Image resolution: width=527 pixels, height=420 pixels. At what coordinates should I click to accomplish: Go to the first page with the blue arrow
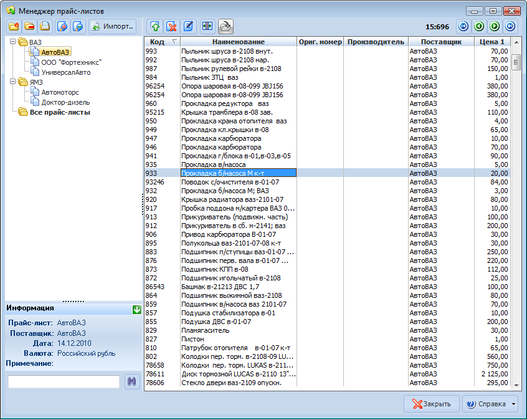point(463,26)
